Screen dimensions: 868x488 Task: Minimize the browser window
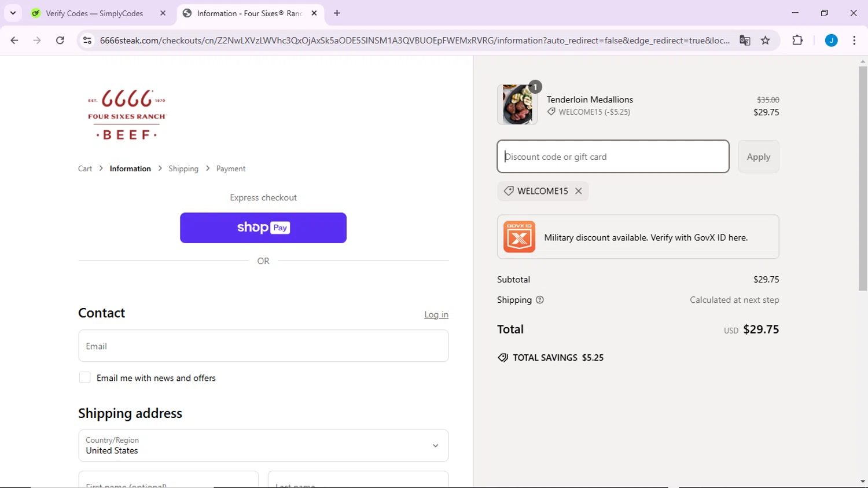(795, 13)
